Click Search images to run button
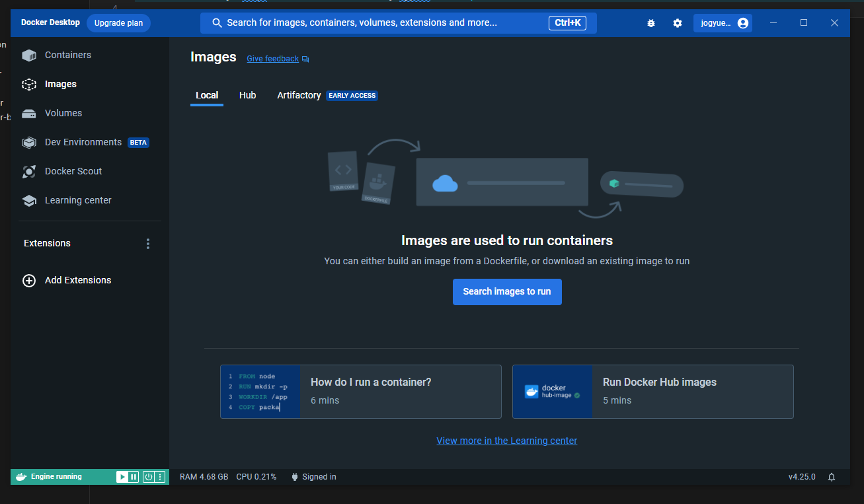Viewport: 864px width, 504px height. (x=507, y=292)
